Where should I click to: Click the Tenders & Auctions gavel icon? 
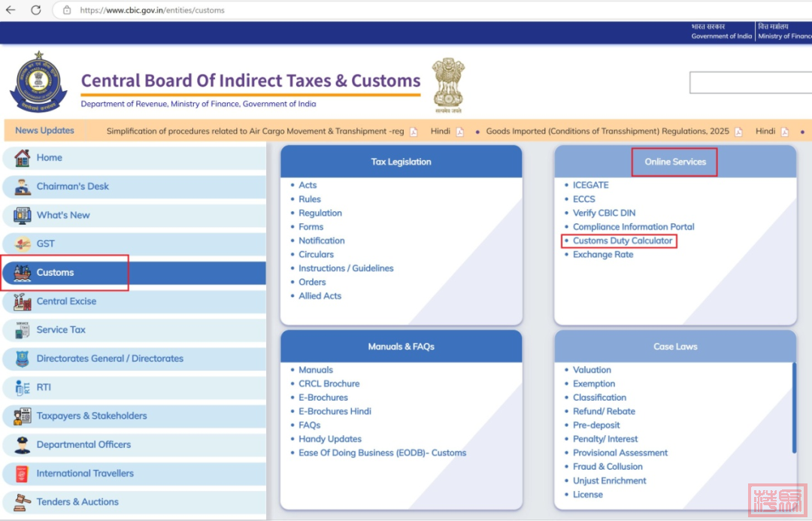point(23,502)
